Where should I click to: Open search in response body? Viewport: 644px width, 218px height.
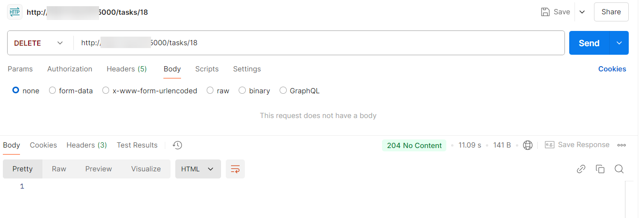(x=619, y=169)
